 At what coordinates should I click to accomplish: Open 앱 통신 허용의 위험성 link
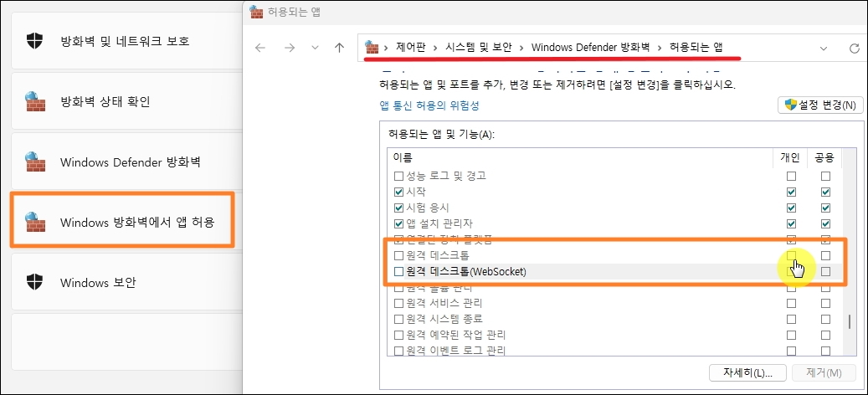[429, 105]
